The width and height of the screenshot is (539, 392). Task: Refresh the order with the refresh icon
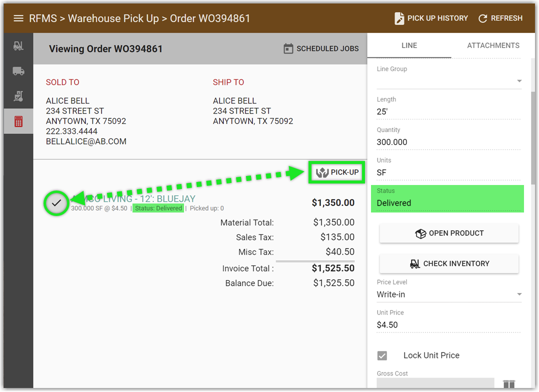tap(500, 18)
